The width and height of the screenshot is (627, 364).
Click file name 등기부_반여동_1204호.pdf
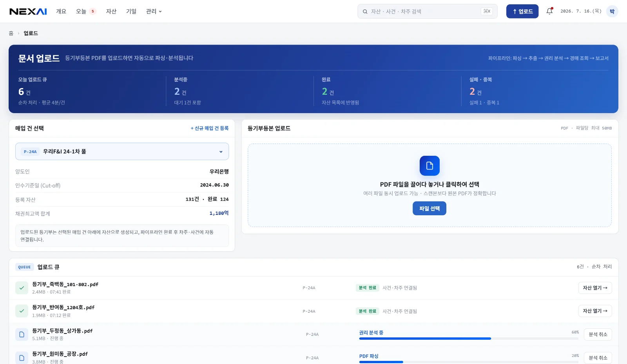pos(63,308)
